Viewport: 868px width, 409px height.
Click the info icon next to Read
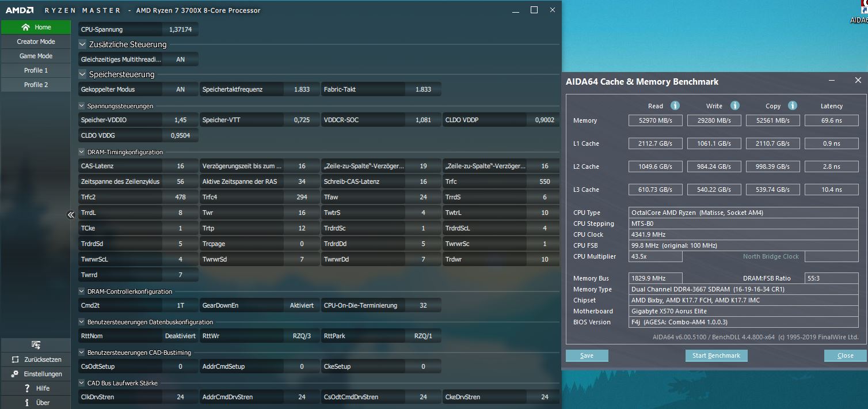(x=675, y=105)
